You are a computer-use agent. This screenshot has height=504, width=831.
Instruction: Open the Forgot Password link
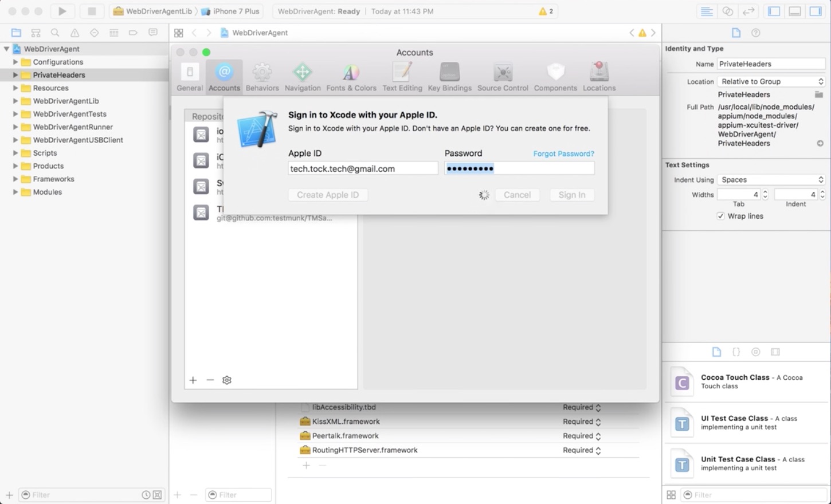click(564, 153)
